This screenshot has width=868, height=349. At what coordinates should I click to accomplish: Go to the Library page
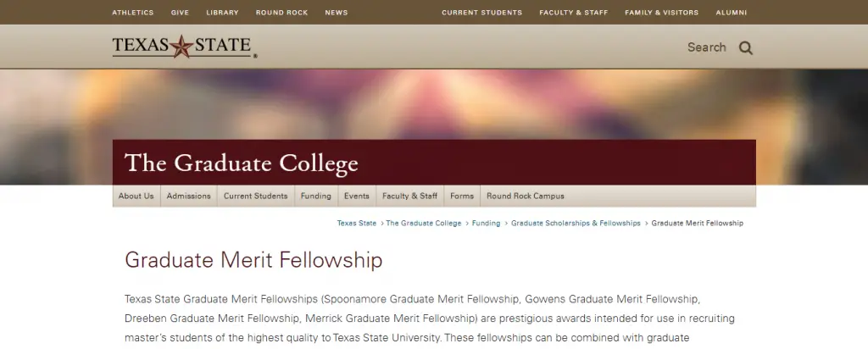[x=222, y=13]
